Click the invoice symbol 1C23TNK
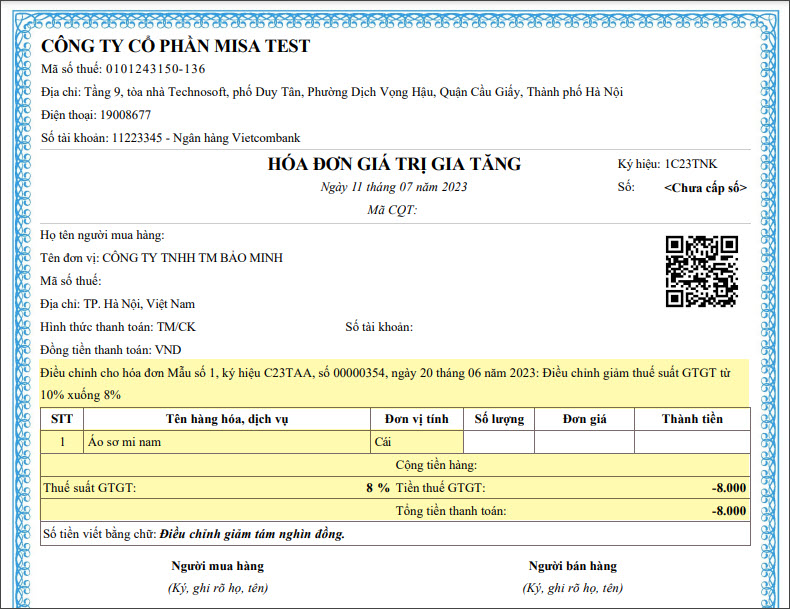This screenshot has height=609, width=790. pos(691,164)
